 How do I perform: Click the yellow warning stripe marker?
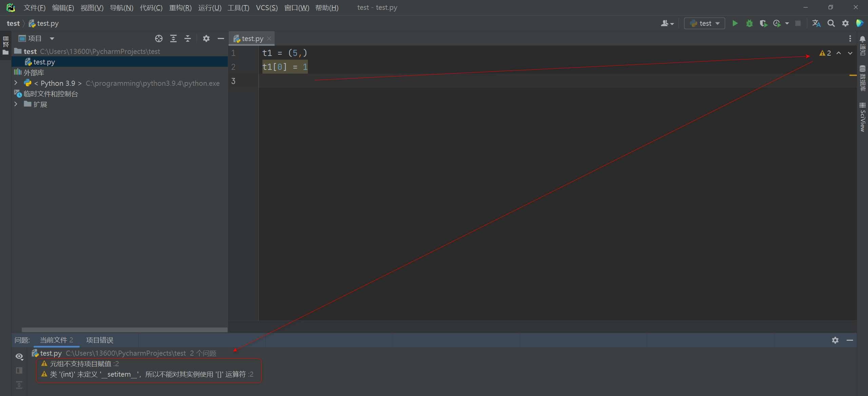coord(853,75)
